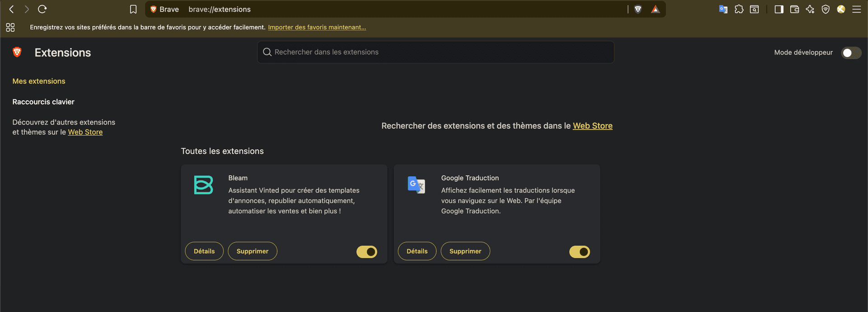
Task: Open Google Traduction Détails button
Action: (x=417, y=251)
